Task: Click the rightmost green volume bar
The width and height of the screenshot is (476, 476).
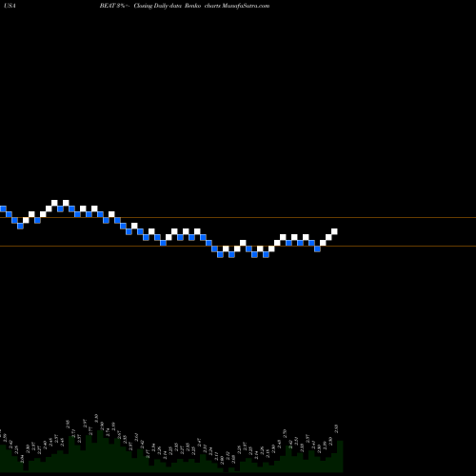Action: [340, 456]
